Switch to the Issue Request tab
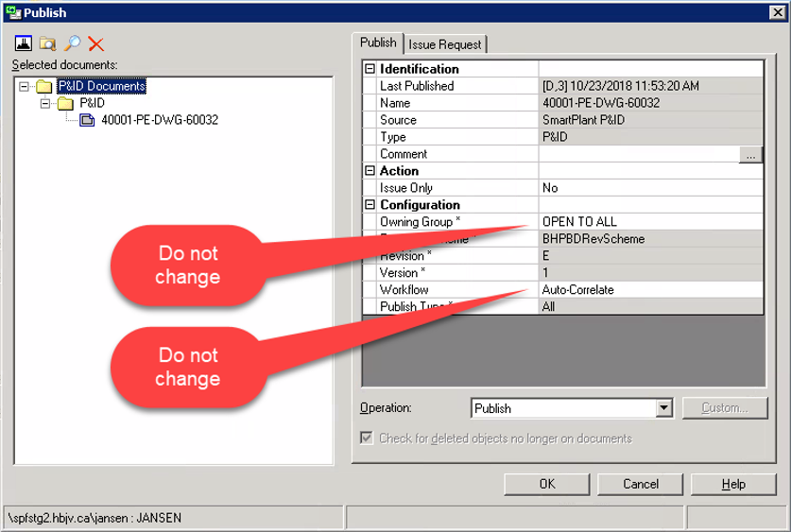This screenshot has width=791, height=532. [445, 44]
